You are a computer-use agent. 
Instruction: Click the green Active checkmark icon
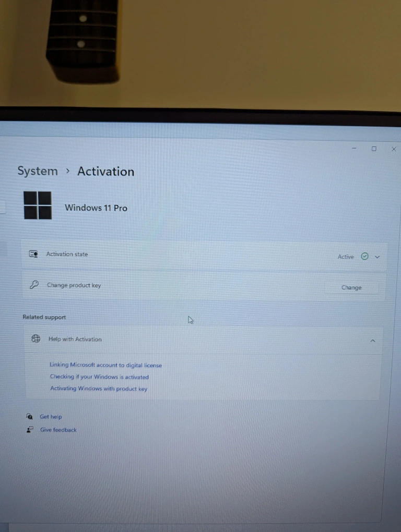[x=364, y=256]
